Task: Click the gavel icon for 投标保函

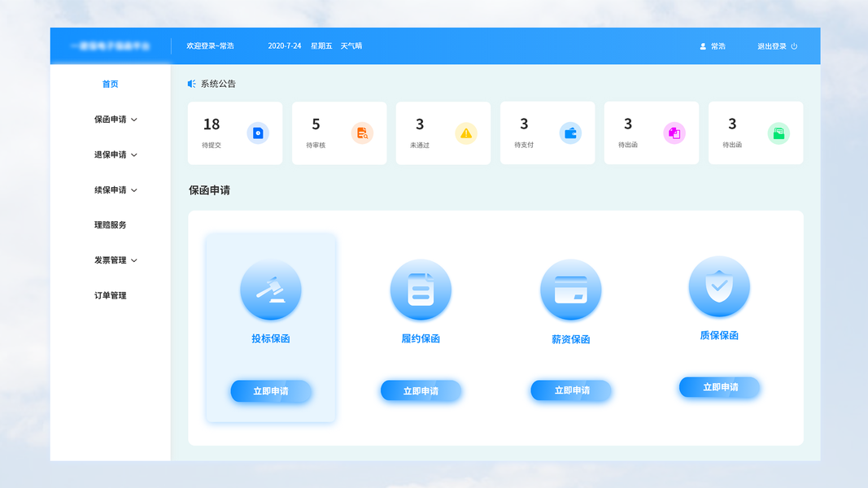Action: pos(271,290)
